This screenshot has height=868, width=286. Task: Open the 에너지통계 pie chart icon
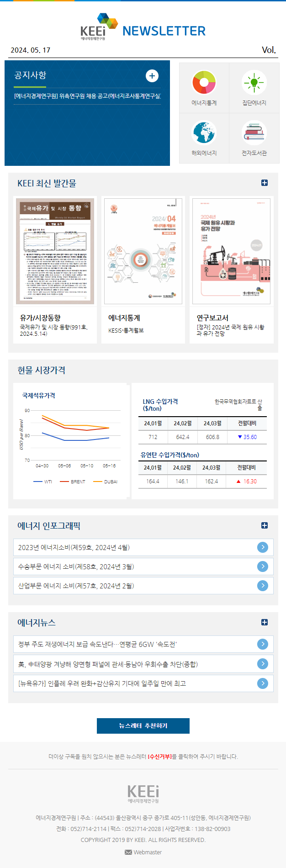(x=204, y=83)
